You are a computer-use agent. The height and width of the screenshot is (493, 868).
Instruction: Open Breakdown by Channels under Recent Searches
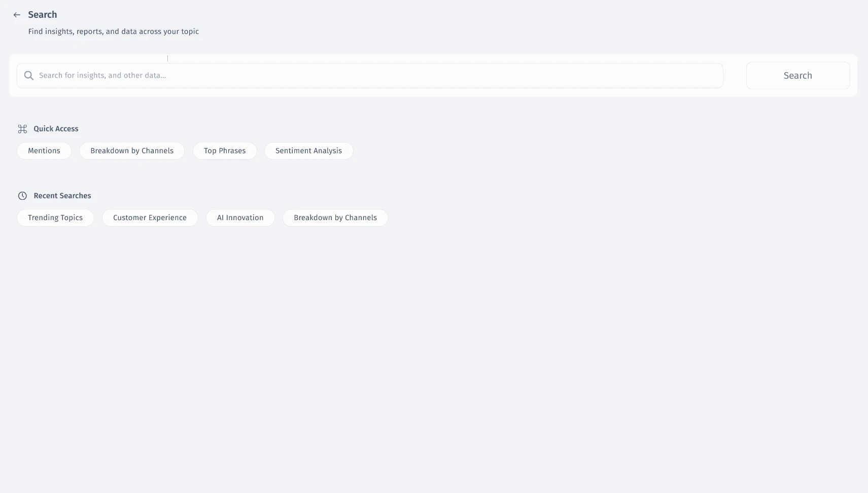coord(335,218)
